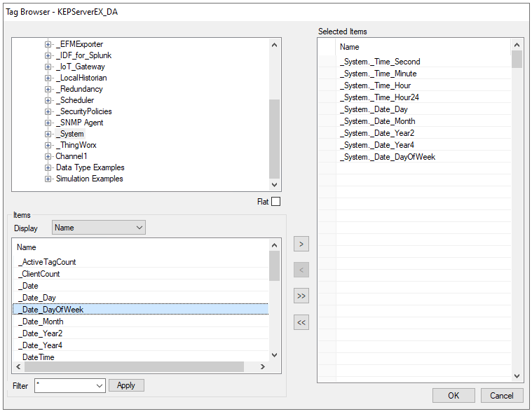Confirm with the OK button
Image resolution: width=532 pixels, height=414 pixels.
[x=453, y=396]
